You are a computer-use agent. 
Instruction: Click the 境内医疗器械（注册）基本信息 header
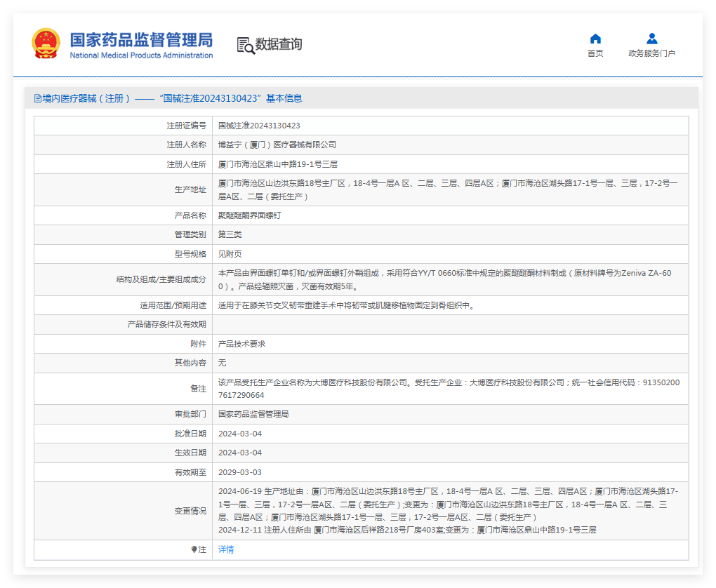[168, 99]
